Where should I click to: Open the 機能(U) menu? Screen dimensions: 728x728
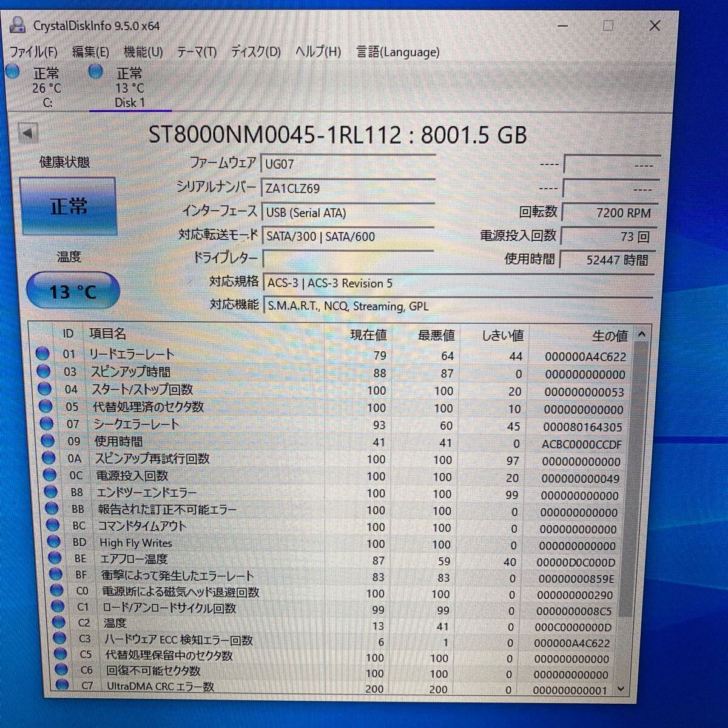[x=143, y=52]
